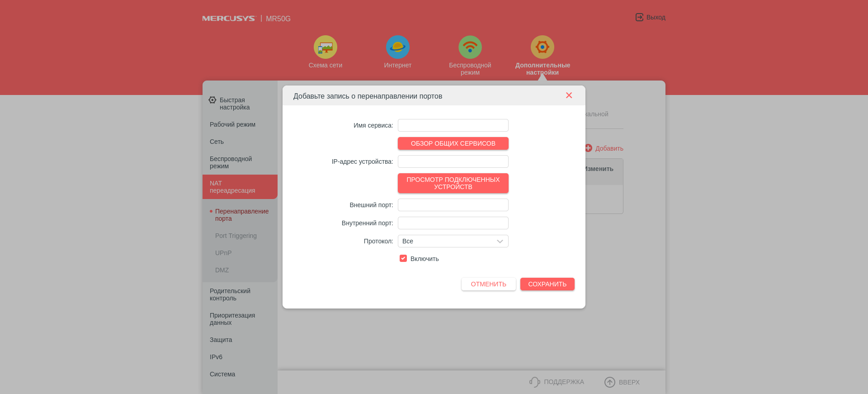The image size is (868, 394).
Task: Uncheck the Включить checkbox
Action: point(403,258)
